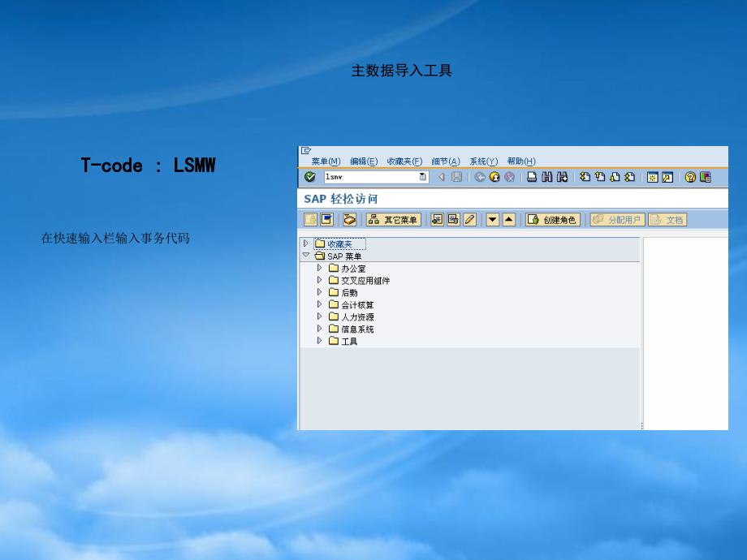Create a new session icon
The height and width of the screenshot is (560, 747).
tap(652, 177)
